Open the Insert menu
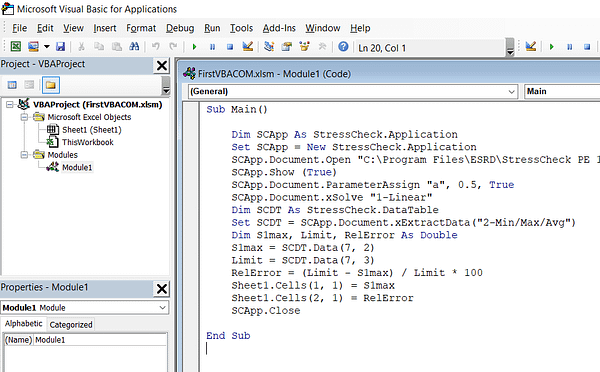The height and width of the screenshot is (372, 600). coord(105,28)
